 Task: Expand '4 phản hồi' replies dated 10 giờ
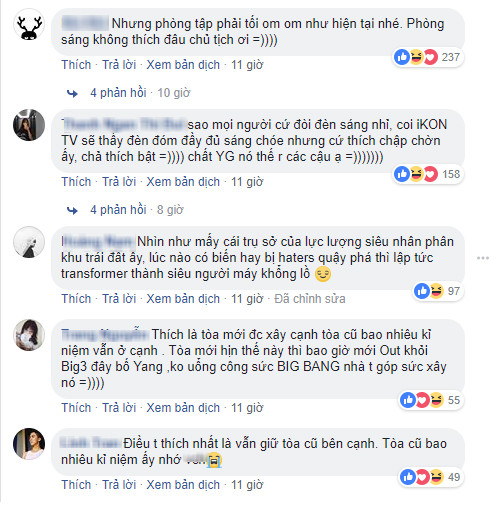pyautogui.click(x=118, y=93)
